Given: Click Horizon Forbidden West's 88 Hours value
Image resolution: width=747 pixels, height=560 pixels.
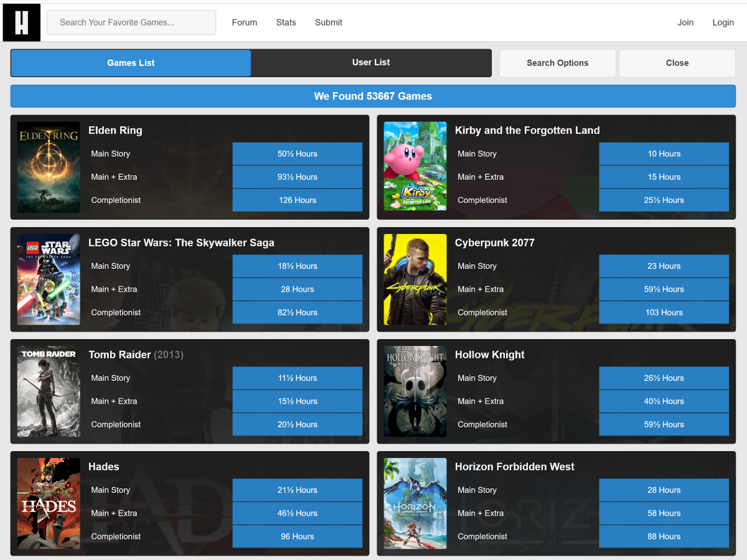Looking at the screenshot, I should (x=664, y=536).
